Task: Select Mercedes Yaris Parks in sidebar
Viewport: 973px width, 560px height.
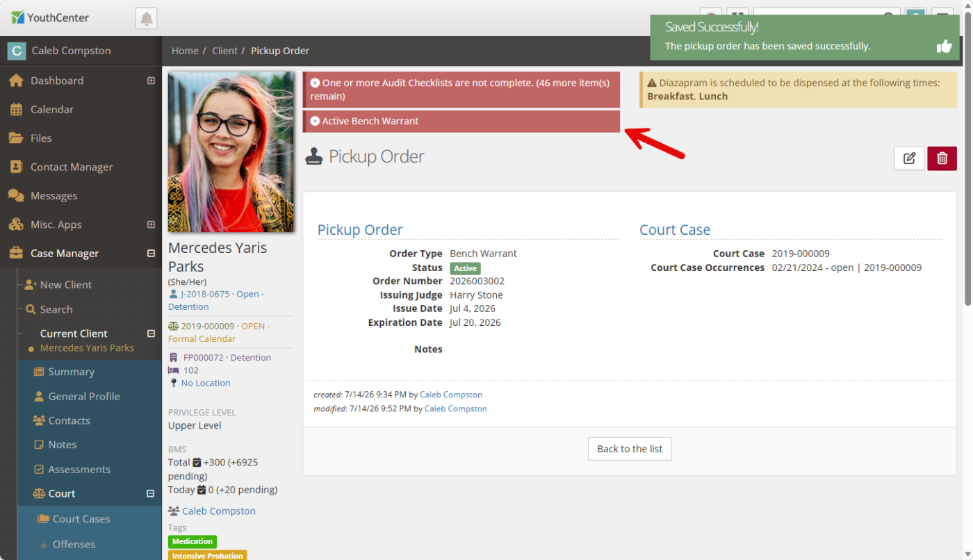Action: 87,348
